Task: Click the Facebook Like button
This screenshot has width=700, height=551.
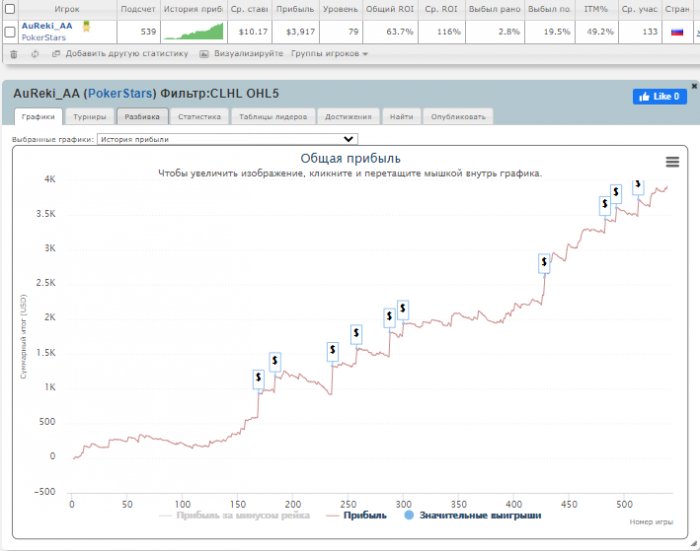Action: click(659, 97)
